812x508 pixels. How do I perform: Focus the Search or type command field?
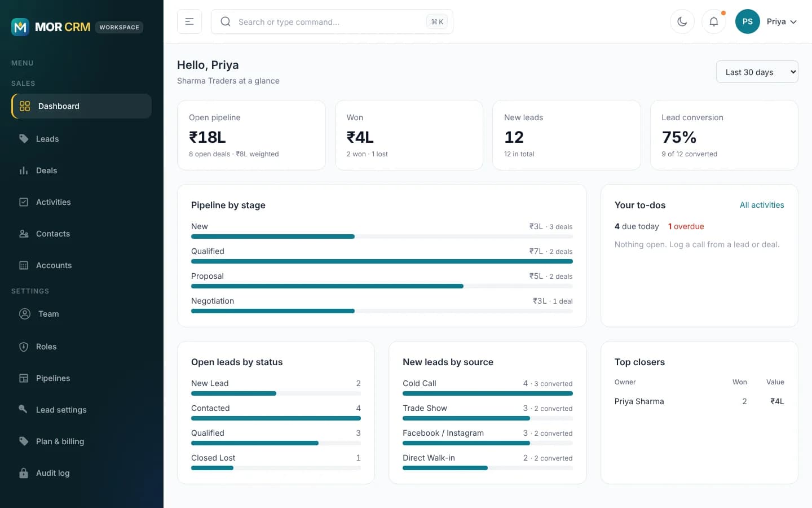tap(332, 21)
